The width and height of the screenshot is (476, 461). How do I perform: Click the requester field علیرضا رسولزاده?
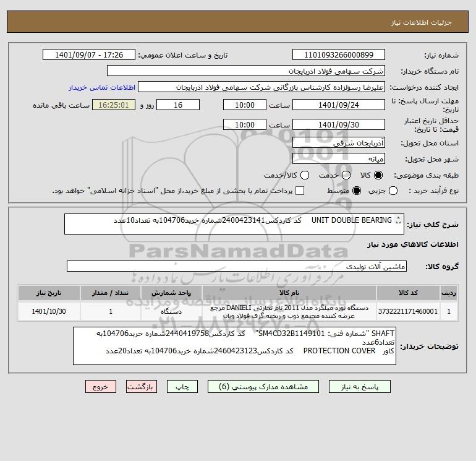261,87
